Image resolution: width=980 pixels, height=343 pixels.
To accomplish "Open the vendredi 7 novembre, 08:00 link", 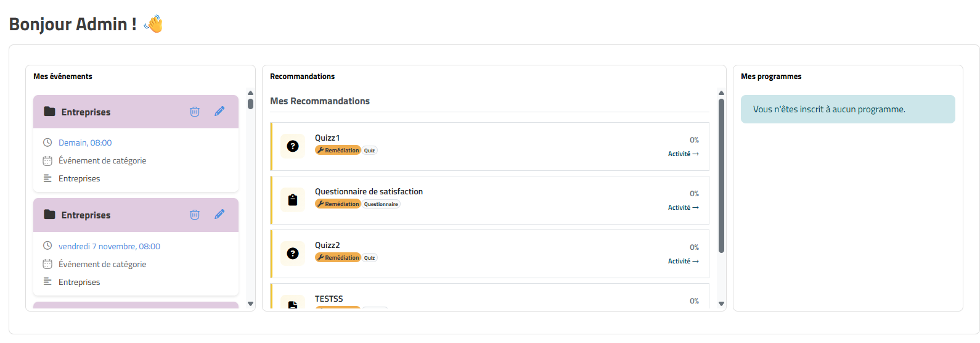I will pyautogui.click(x=109, y=246).
